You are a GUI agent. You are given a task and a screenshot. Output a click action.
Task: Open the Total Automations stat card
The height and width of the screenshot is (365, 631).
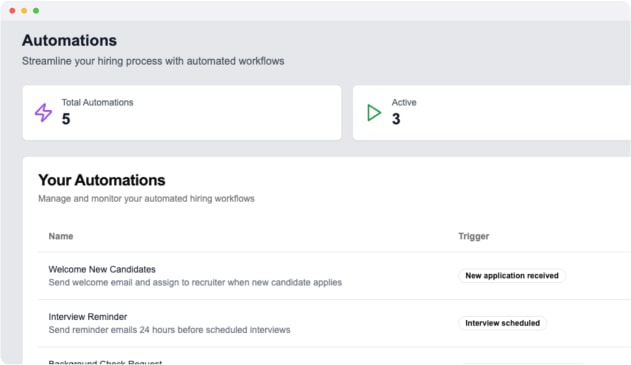click(x=182, y=113)
